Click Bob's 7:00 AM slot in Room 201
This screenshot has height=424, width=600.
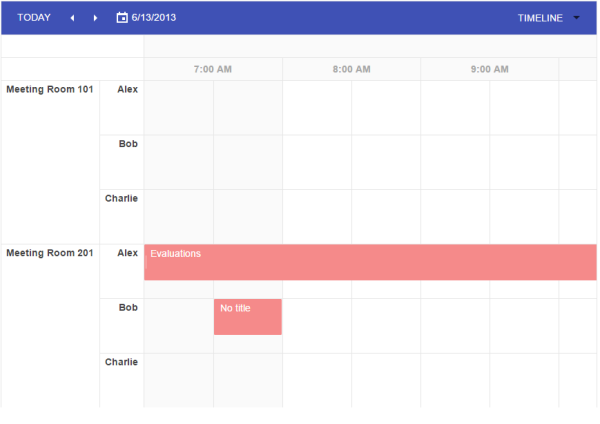[179, 326]
